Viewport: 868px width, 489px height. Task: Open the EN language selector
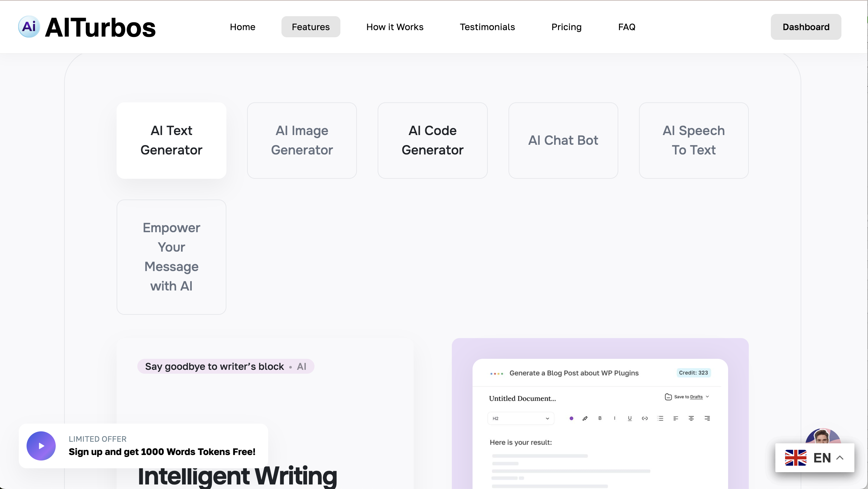pos(815,458)
